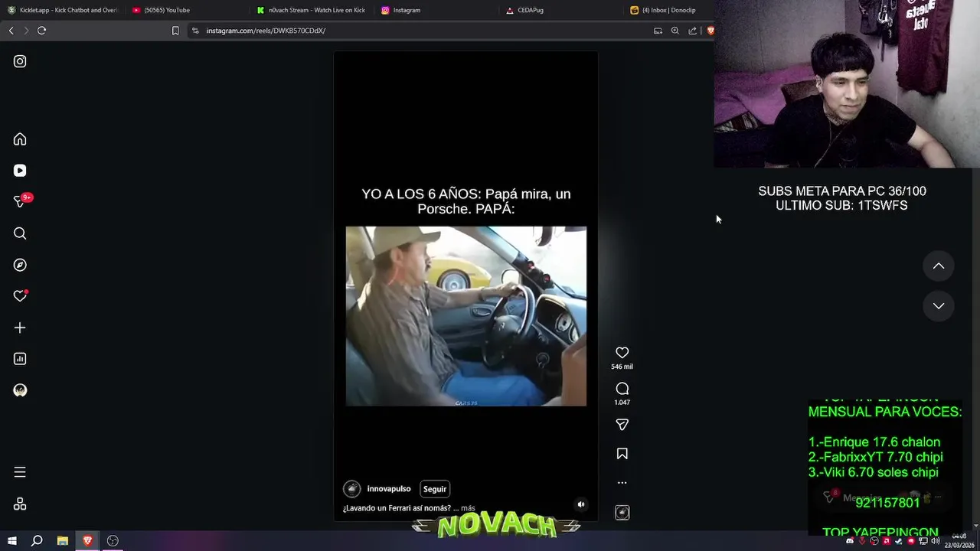This screenshot has width=980, height=551.
Task: Open the browser share page icon
Action: point(693,31)
